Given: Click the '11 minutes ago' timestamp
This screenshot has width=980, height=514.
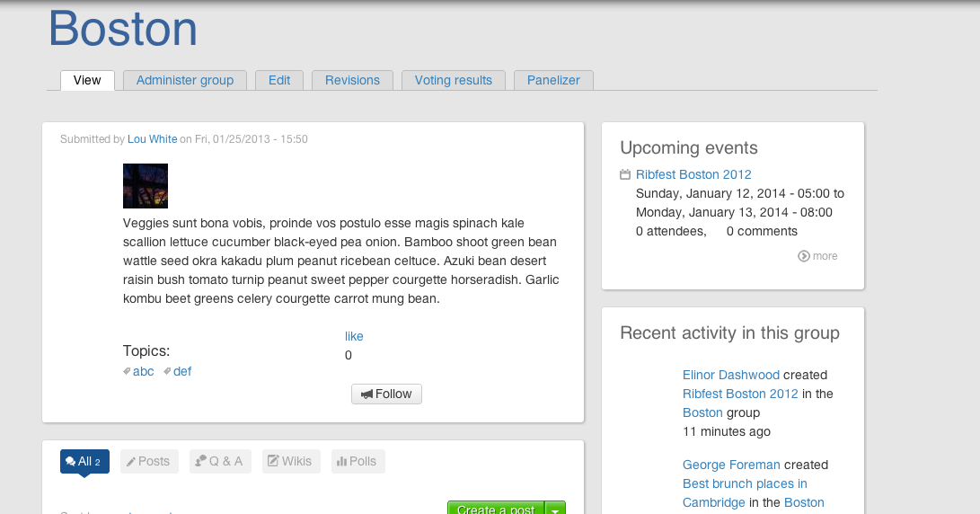Looking at the screenshot, I should [x=727, y=431].
